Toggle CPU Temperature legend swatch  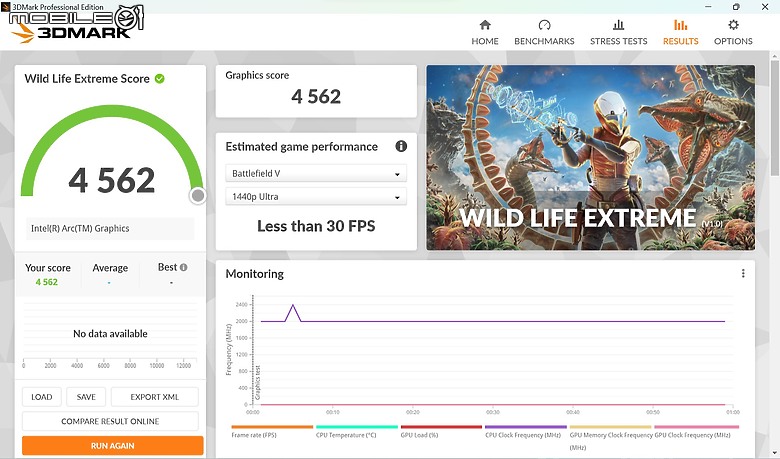click(357, 427)
